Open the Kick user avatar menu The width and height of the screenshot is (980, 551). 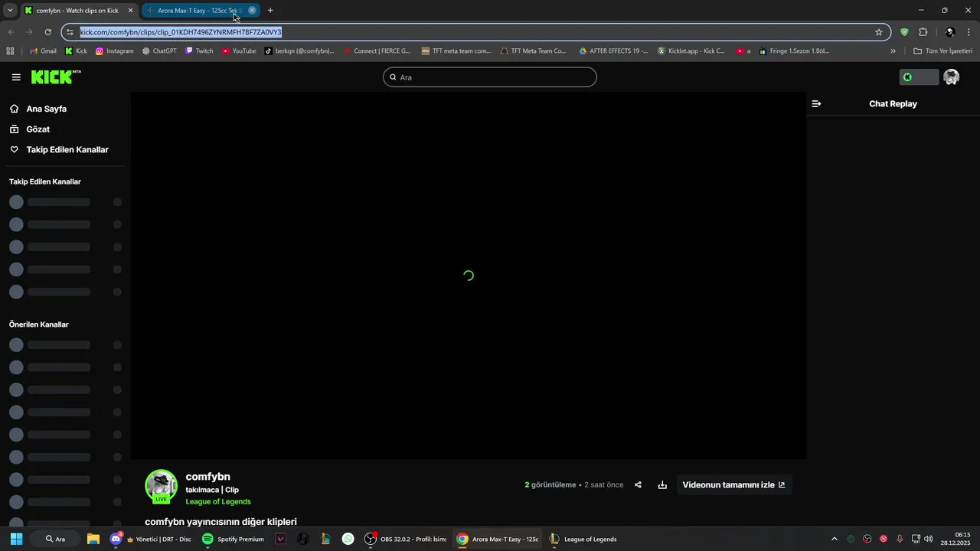click(x=951, y=77)
